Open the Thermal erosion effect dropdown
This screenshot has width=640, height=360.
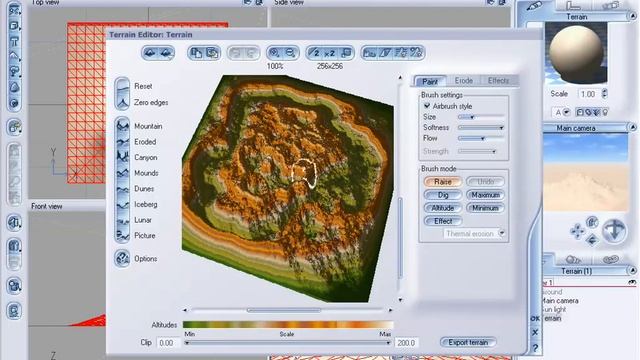(x=502, y=233)
